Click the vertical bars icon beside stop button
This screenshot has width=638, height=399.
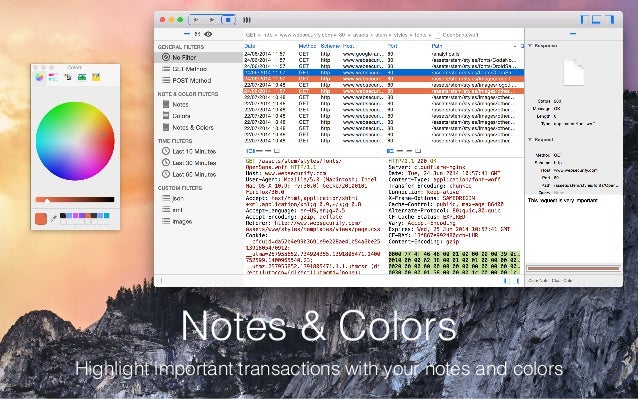[247, 20]
